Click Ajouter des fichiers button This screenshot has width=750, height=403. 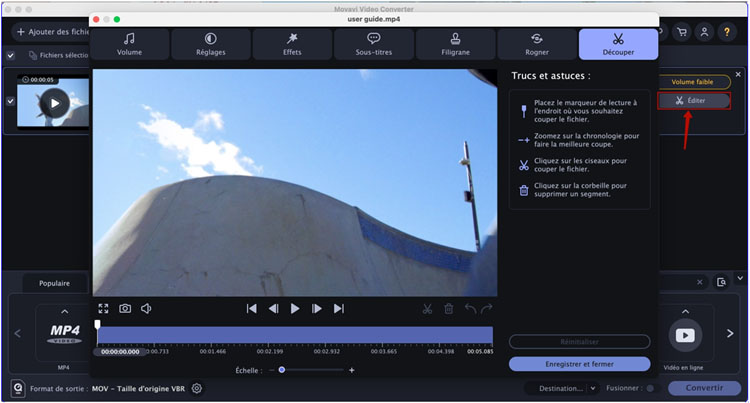click(x=53, y=32)
